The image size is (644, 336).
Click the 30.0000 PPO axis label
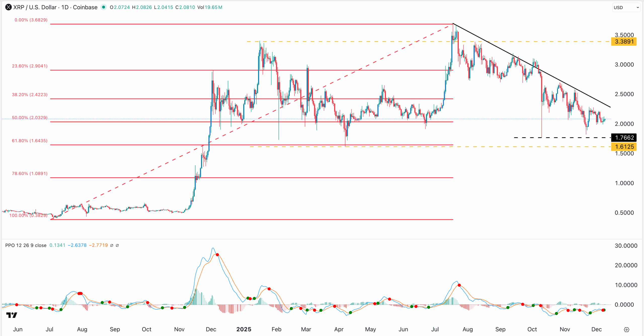pyautogui.click(x=626, y=246)
